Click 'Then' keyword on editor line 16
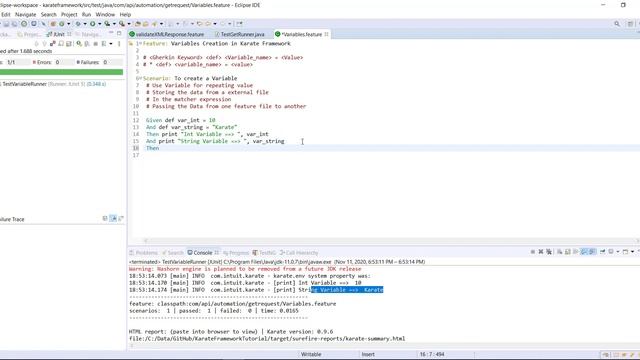The image size is (640, 360). pyautogui.click(x=153, y=148)
